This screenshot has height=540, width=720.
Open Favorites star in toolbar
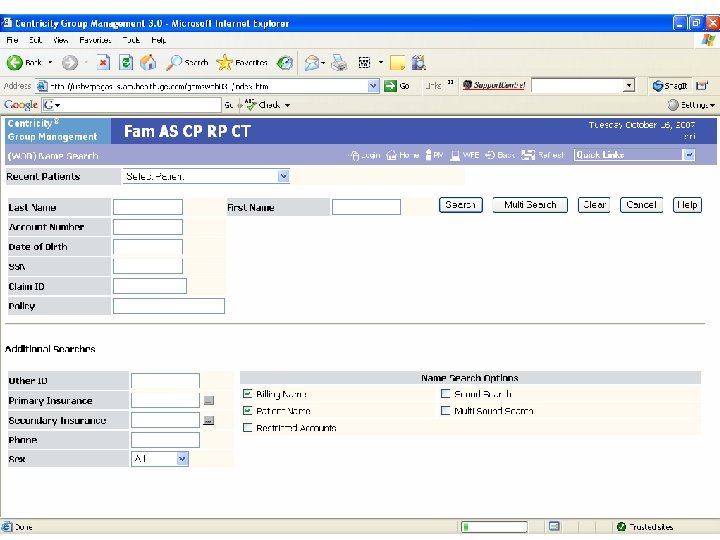pyautogui.click(x=242, y=62)
